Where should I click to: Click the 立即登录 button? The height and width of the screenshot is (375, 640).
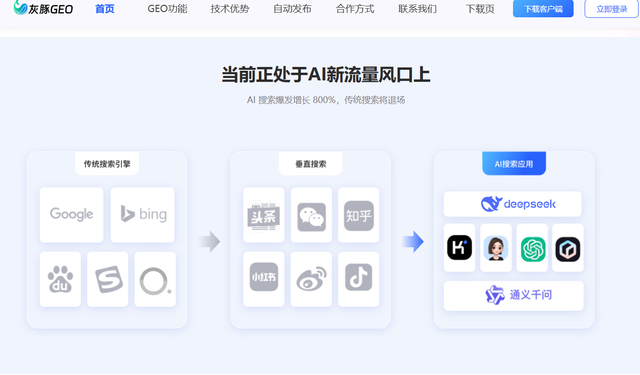[611, 9]
